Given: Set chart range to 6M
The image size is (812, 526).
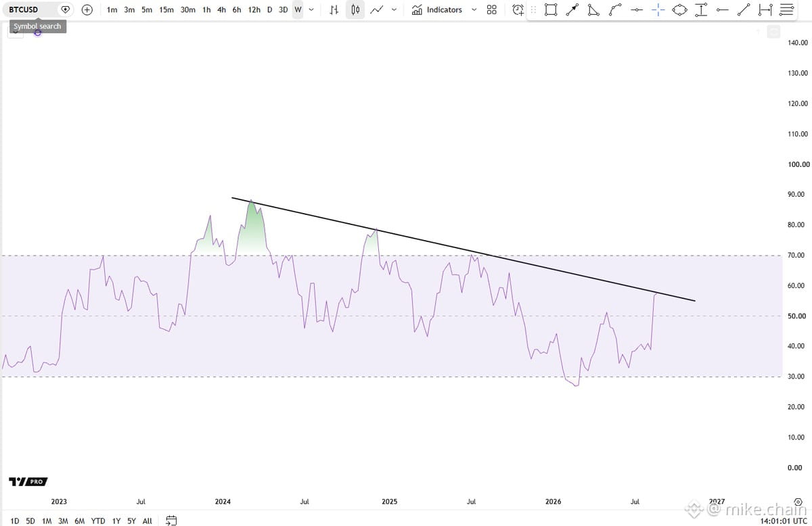Looking at the screenshot, I should pyautogui.click(x=79, y=521).
